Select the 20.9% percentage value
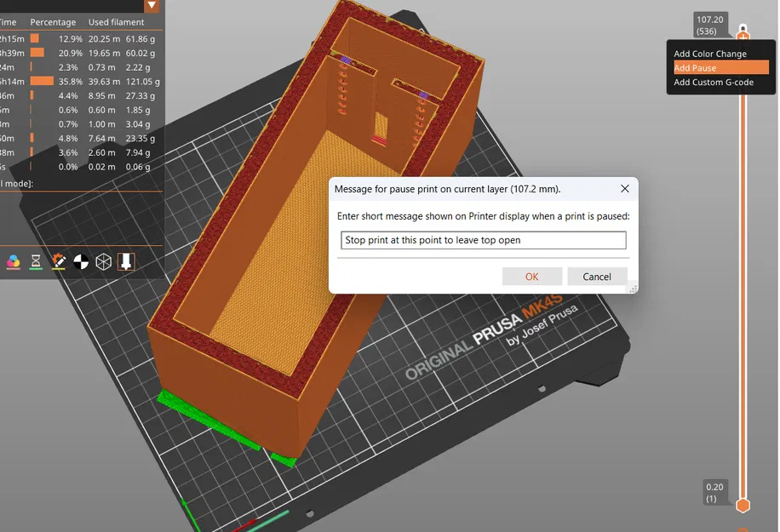This screenshot has height=532, width=780. (x=70, y=53)
